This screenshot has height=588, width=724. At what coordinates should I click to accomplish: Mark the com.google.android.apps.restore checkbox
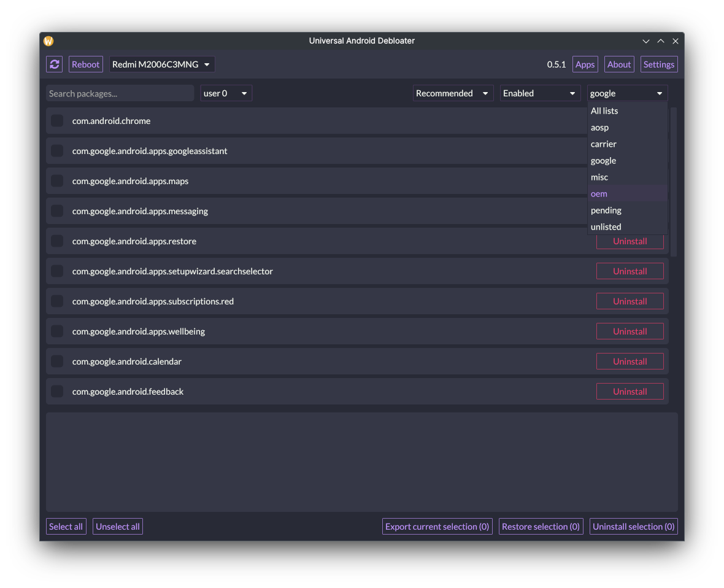coord(57,241)
